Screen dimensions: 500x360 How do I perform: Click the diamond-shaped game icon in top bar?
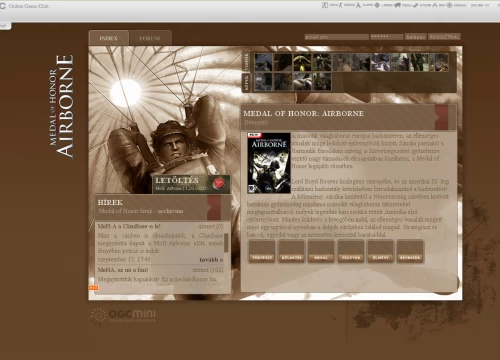377,5
